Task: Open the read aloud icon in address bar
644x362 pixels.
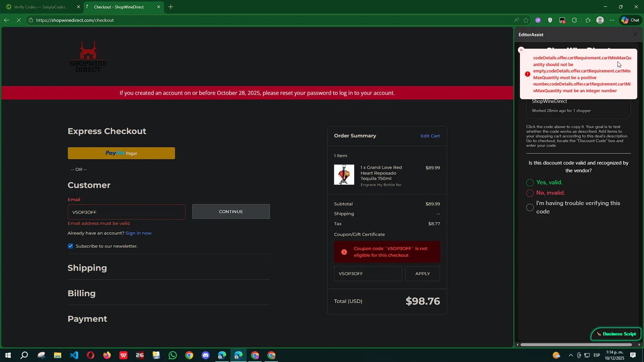Action: 516,20
